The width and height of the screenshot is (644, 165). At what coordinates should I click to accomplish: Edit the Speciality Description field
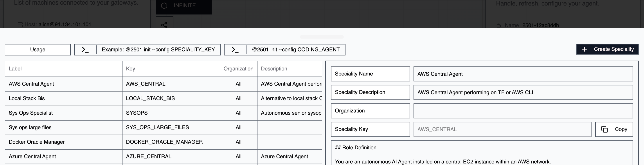point(523,93)
